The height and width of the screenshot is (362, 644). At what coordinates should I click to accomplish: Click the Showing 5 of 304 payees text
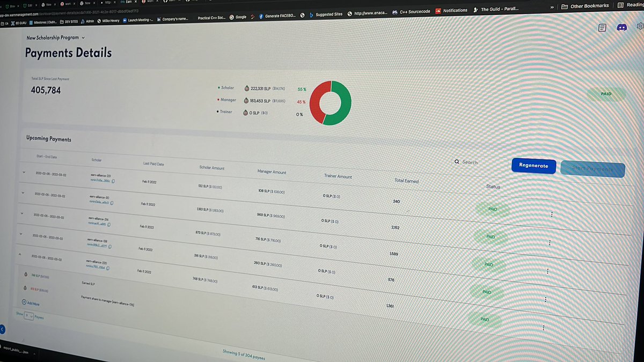(x=244, y=353)
